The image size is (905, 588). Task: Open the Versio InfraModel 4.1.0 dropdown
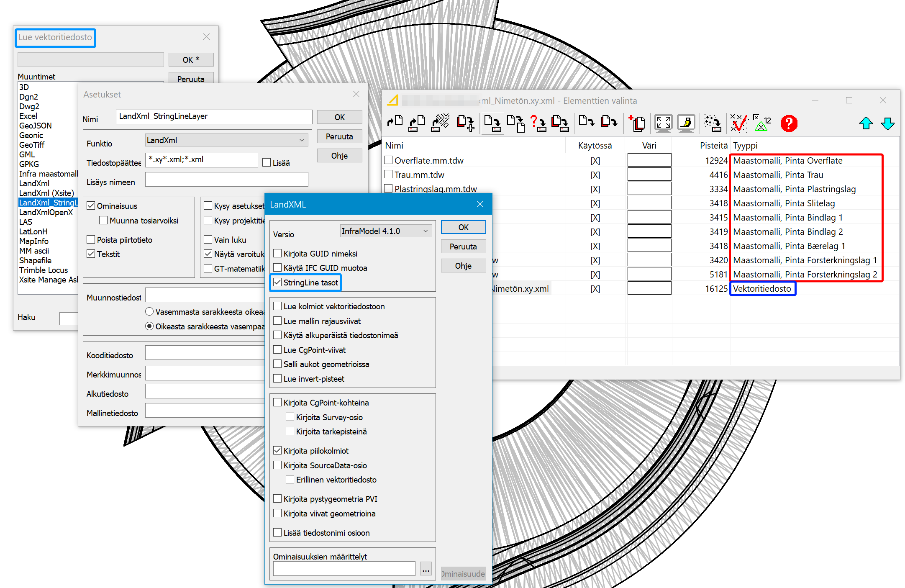385,231
